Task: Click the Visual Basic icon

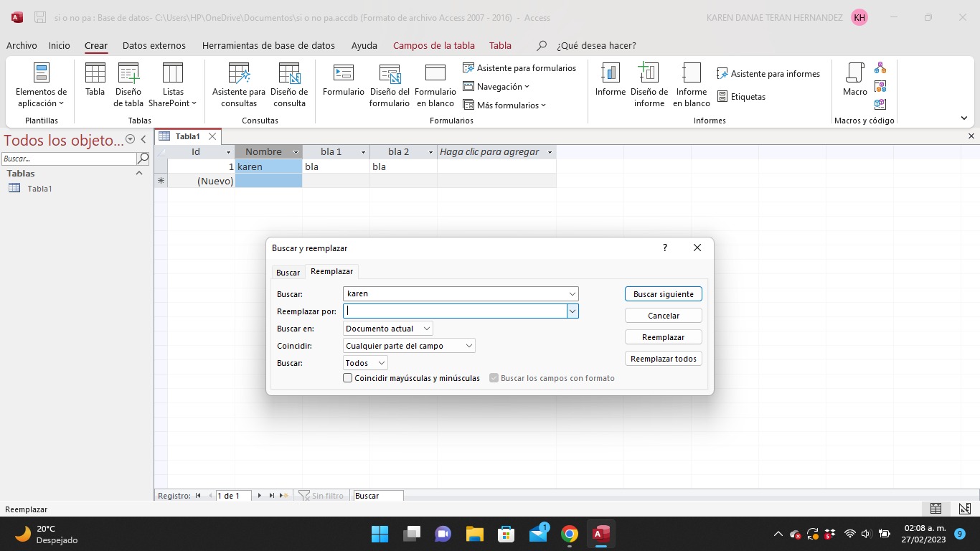Action: tap(880, 104)
